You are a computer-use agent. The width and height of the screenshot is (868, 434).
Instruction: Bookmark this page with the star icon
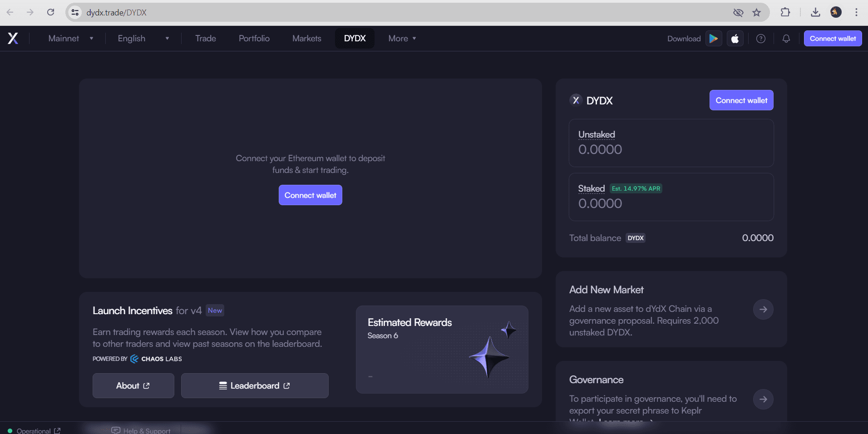point(756,12)
